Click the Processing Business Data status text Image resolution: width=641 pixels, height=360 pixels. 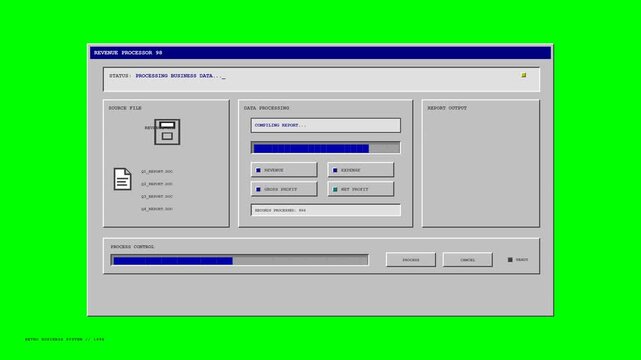click(x=180, y=76)
